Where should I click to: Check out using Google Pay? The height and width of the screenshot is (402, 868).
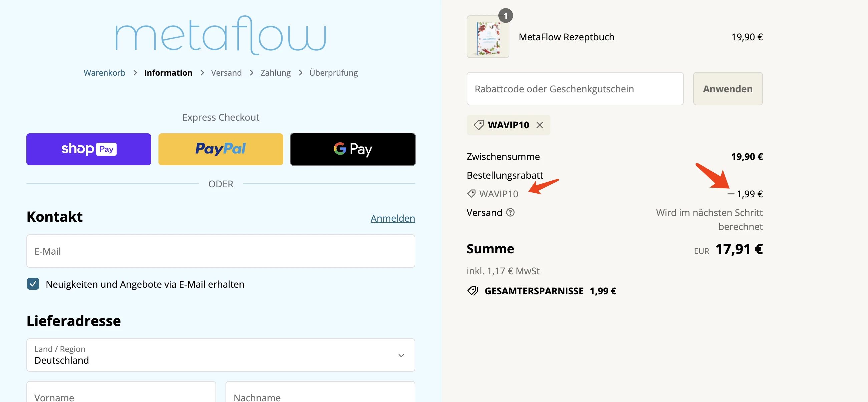click(x=353, y=149)
